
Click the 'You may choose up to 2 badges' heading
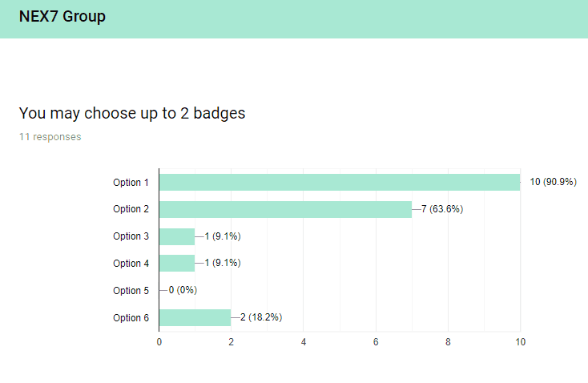pyautogui.click(x=132, y=113)
